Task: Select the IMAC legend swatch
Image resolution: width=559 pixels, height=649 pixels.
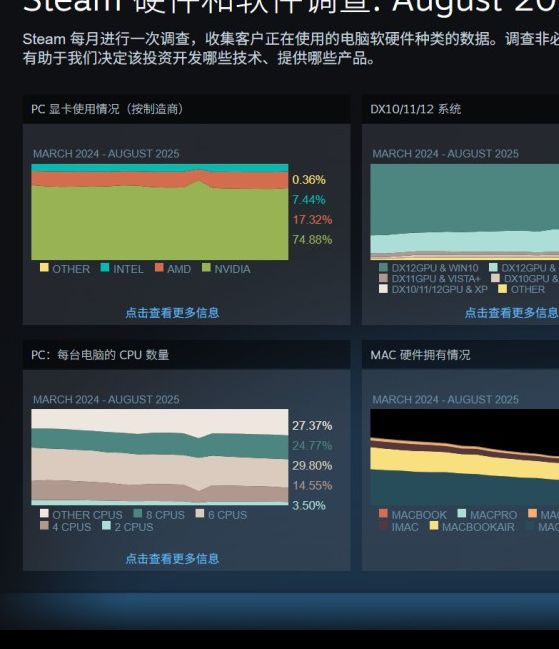Action: 383,526
